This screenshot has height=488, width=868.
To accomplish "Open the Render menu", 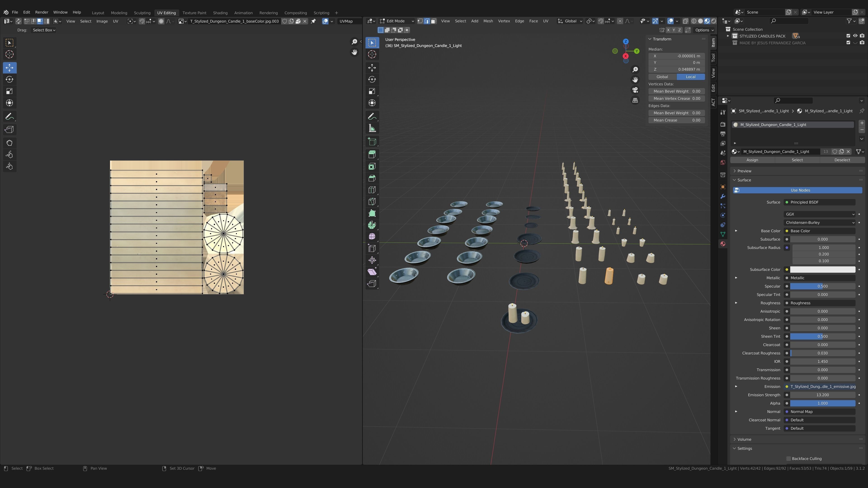I will click(x=42, y=12).
